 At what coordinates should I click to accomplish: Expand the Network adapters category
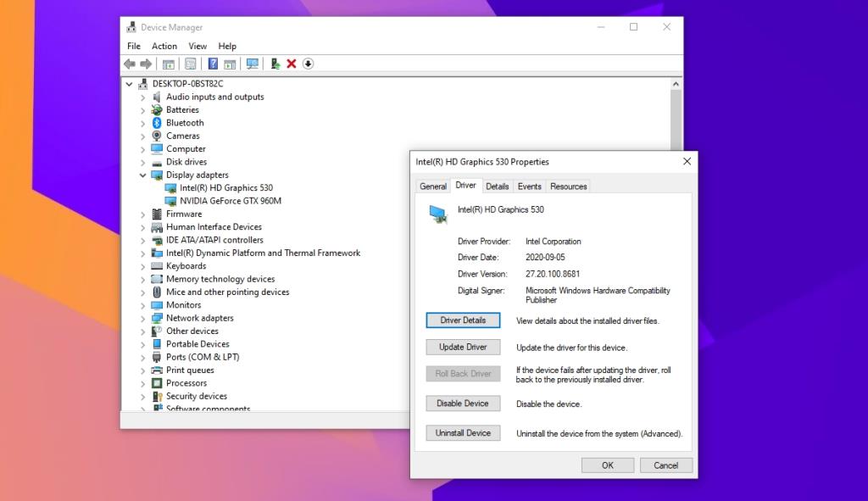[142, 318]
